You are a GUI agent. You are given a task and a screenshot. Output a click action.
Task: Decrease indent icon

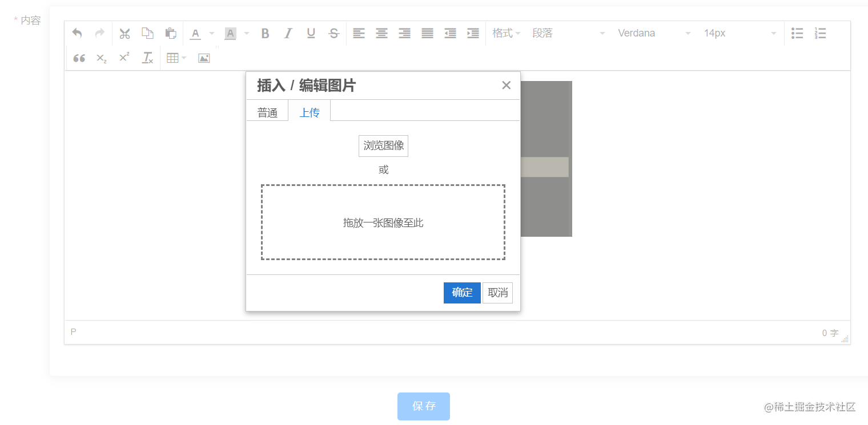pos(450,33)
